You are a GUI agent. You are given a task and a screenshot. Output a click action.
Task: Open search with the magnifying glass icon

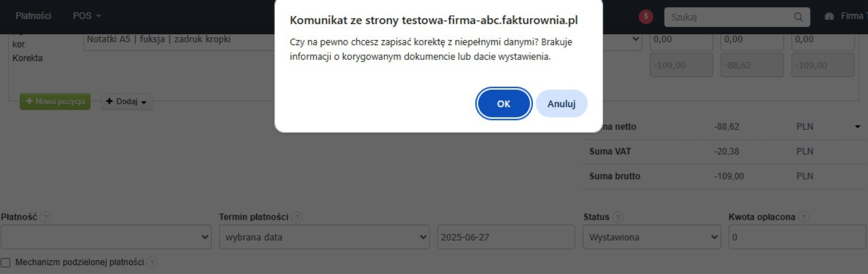[798, 17]
